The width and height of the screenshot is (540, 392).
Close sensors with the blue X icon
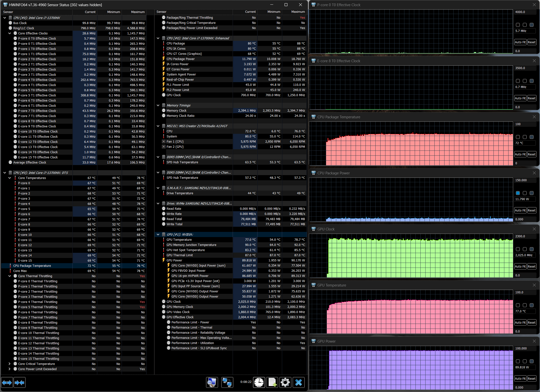299,382
